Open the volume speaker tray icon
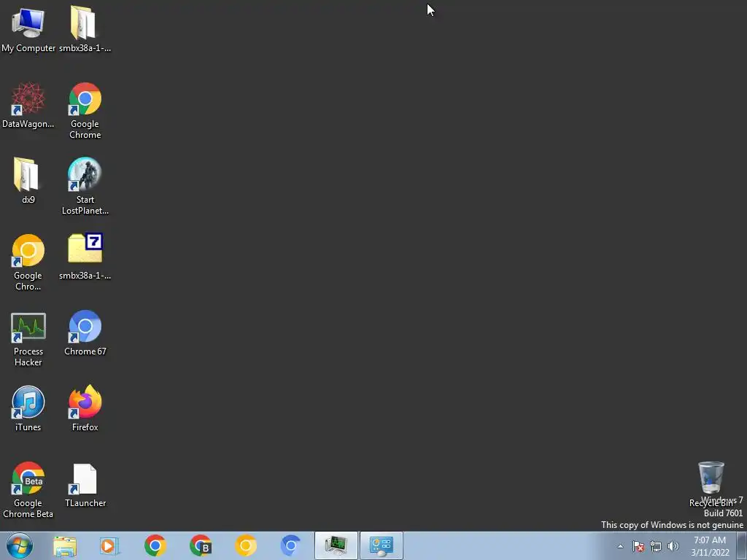Screen dimensions: 747x560 point(673,546)
